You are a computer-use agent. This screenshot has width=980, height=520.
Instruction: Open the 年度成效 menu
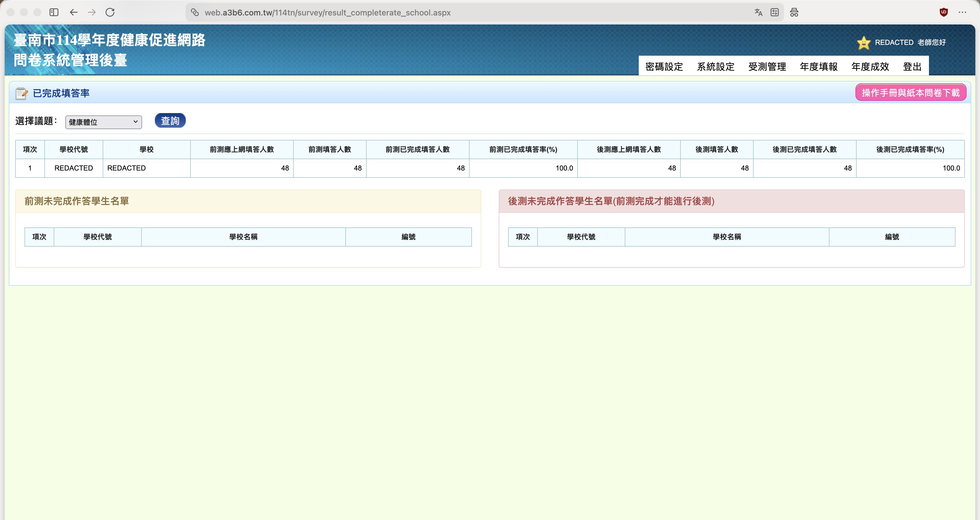tap(870, 66)
